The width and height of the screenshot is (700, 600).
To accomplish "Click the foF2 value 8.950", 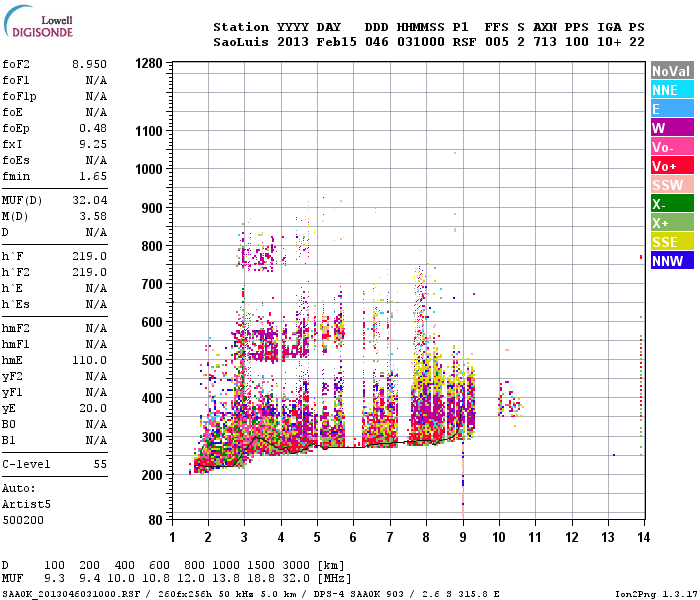I will click(x=89, y=64).
